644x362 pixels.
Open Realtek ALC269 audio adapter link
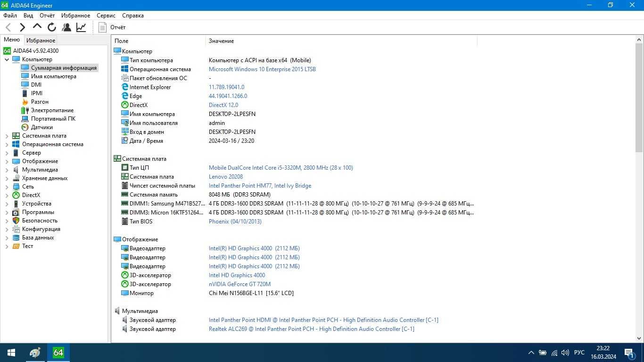[312, 329]
